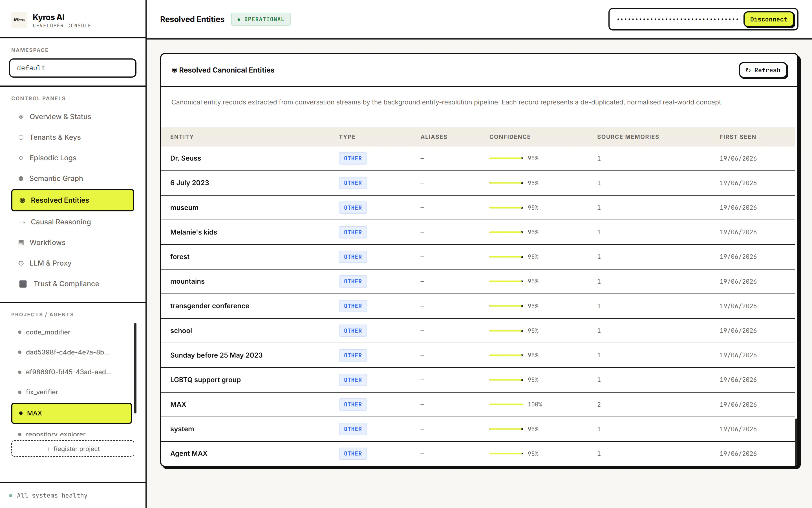Click the green All systems healthy dot

tap(11, 496)
